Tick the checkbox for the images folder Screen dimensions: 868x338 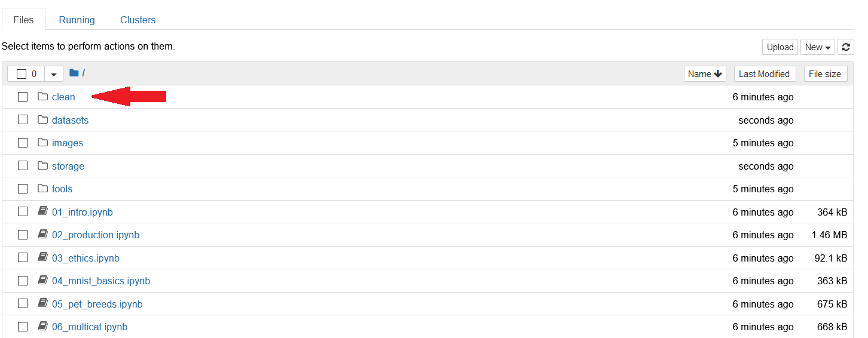[x=23, y=143]
